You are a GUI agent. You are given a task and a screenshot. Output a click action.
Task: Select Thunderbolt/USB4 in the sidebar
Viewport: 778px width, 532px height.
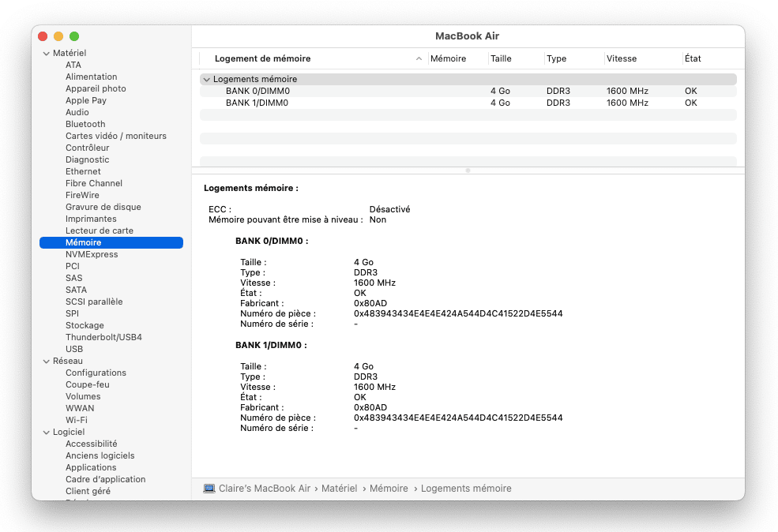[103, 337]
